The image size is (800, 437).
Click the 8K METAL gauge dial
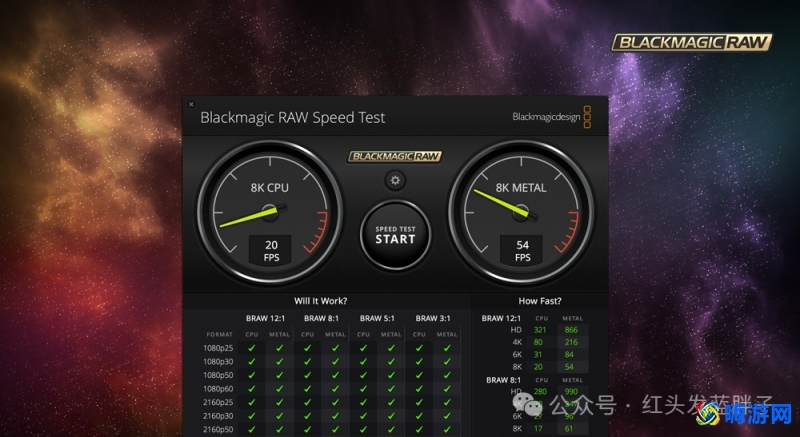click(x=521, y=212)
